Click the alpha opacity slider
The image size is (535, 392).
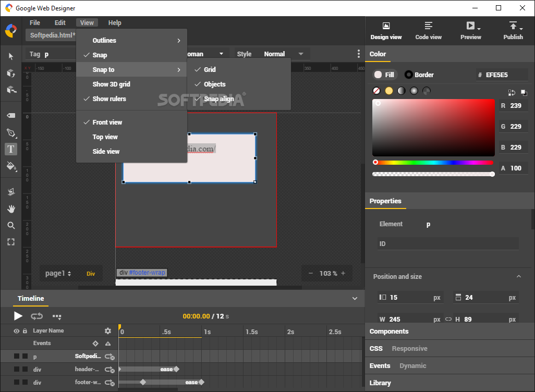tap(433, 174)
